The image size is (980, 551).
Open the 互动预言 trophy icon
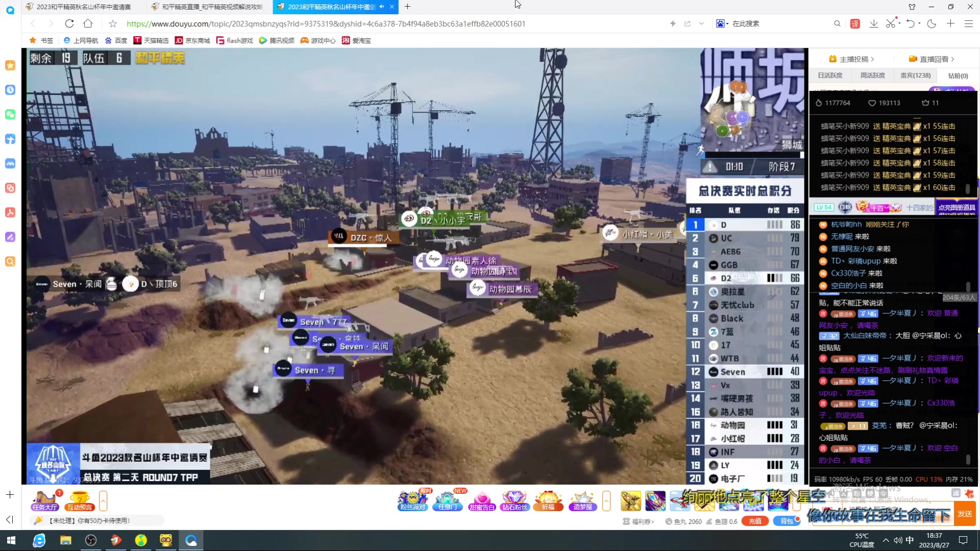(80, 500)
